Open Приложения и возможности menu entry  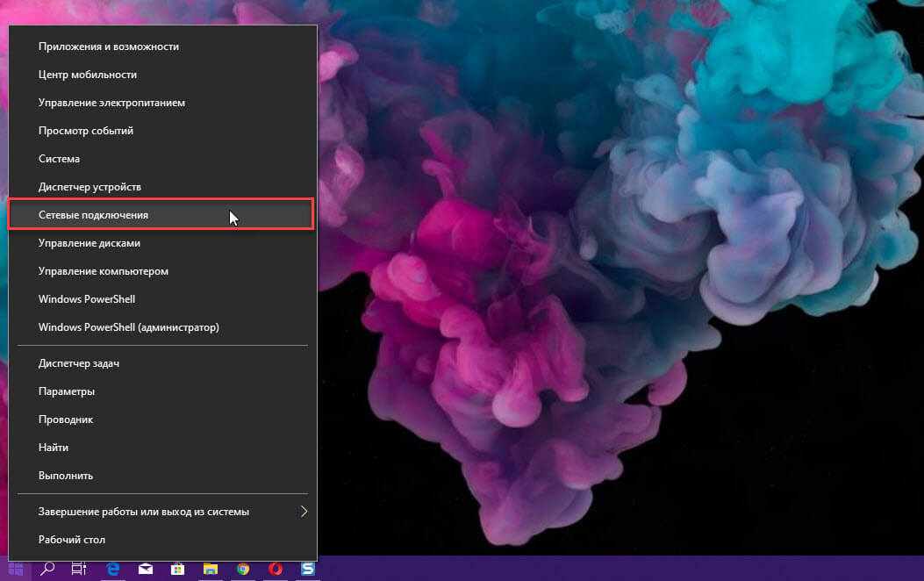point(162,47)
